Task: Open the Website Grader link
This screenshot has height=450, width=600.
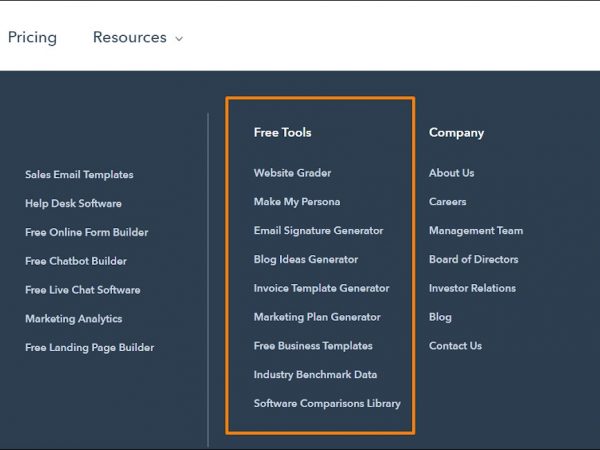Action: pyautogui.click(x=292, y=173)
